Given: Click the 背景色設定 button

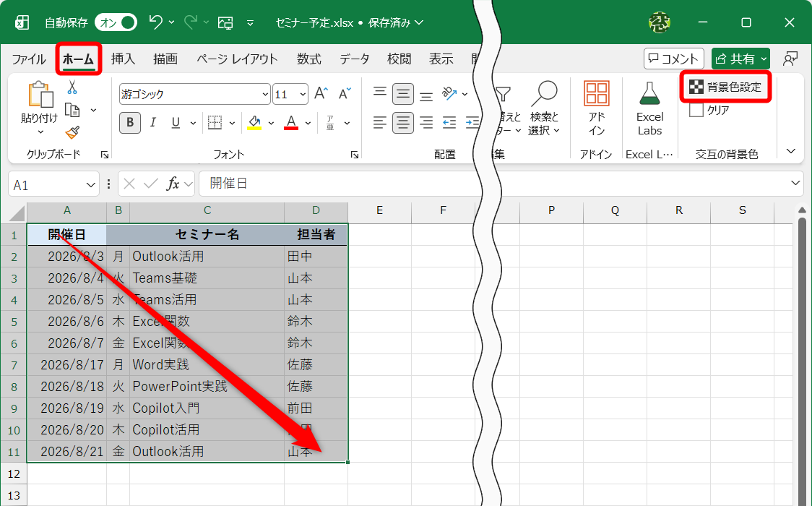Looking at the screenshot, I should pos(725,87).
